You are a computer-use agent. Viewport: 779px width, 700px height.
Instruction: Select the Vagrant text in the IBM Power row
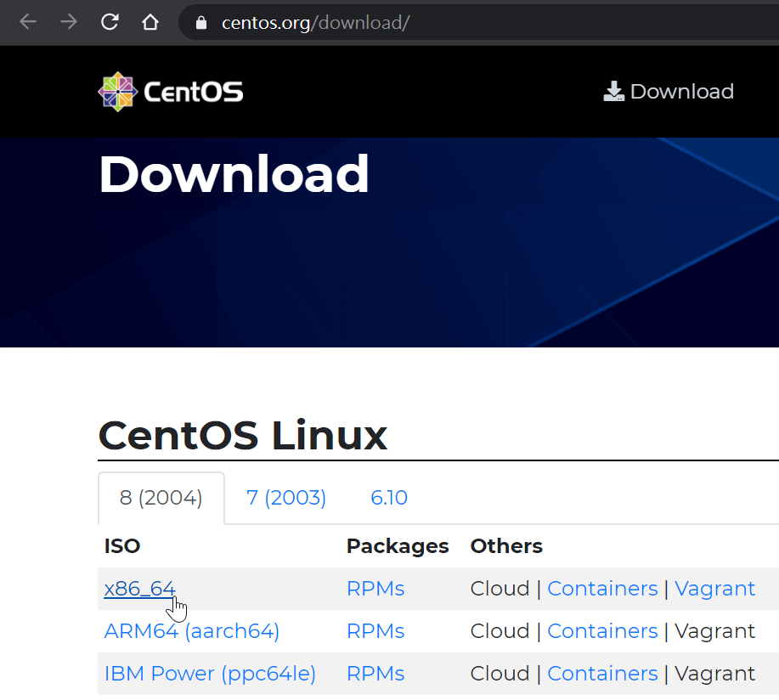click(715, 674)
